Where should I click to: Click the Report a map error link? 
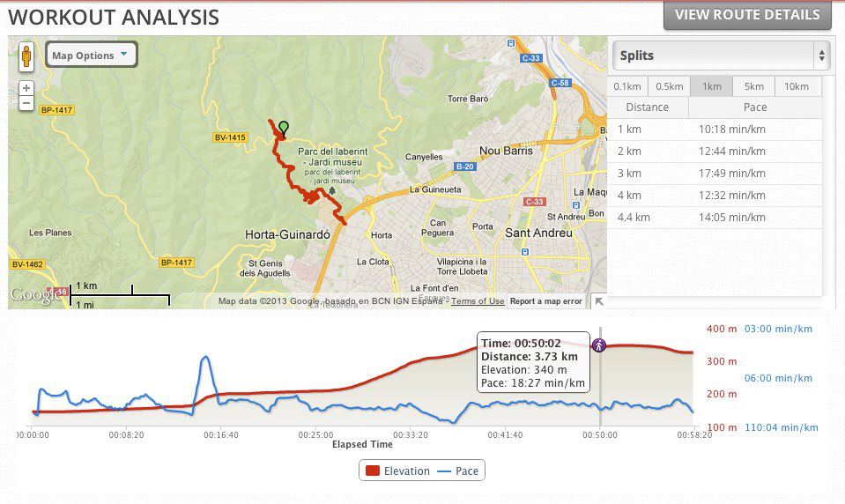click(x=546, y=301)
